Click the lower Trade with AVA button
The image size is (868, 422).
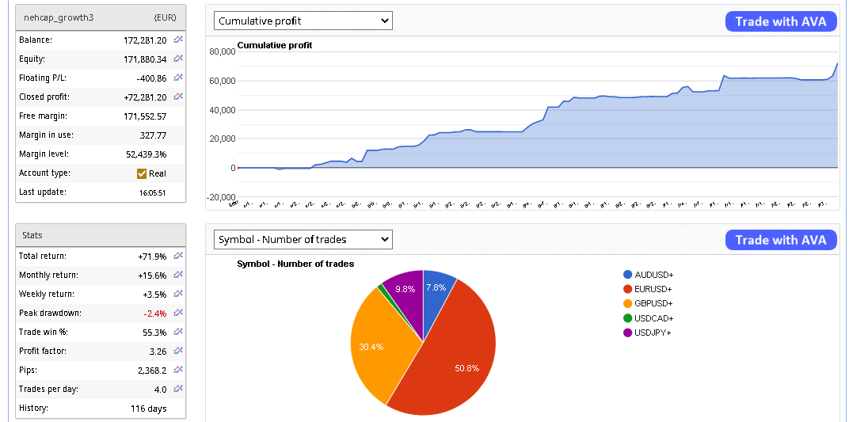pos(780,240)
